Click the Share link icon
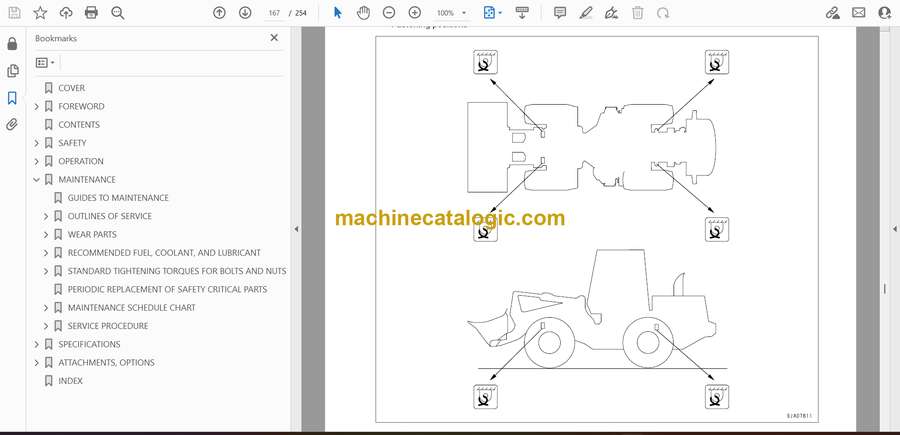Viewport: 900px width, 435px height. click(x=833, y=13)
